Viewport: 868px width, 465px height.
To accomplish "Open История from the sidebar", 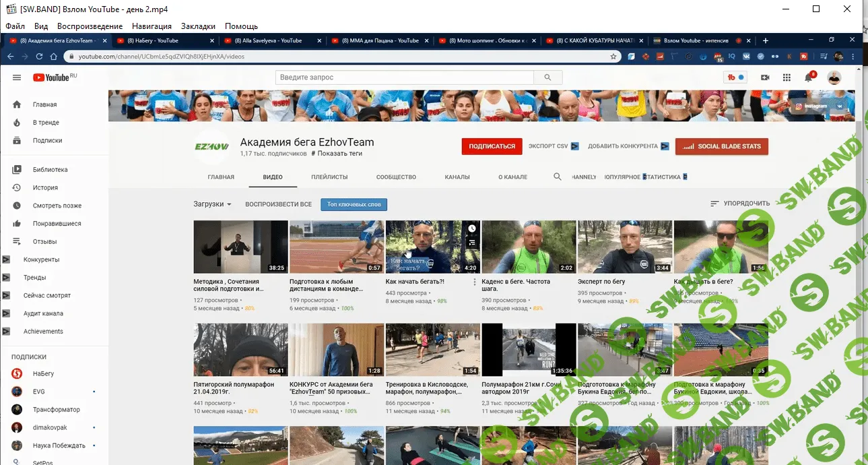I will (45, 187).
